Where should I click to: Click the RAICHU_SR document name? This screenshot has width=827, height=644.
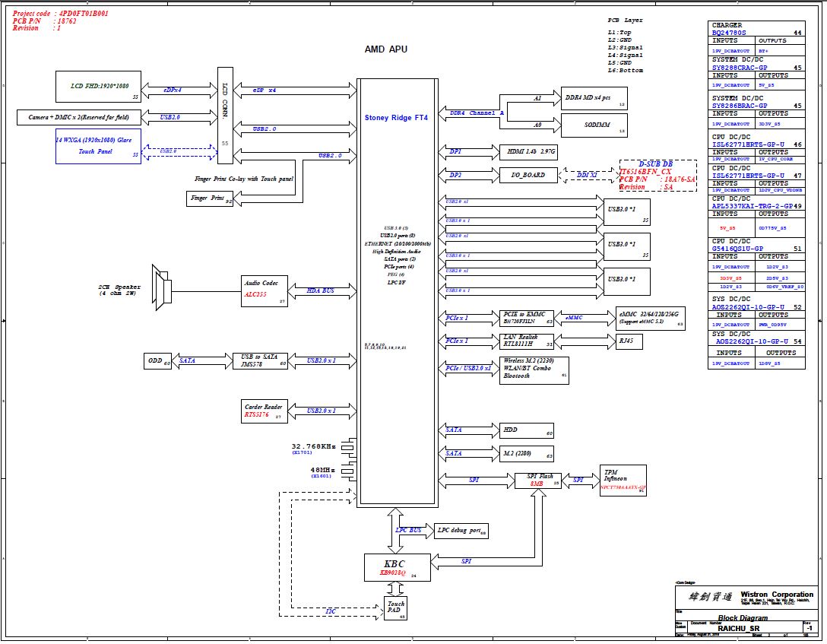pos(738,628)
